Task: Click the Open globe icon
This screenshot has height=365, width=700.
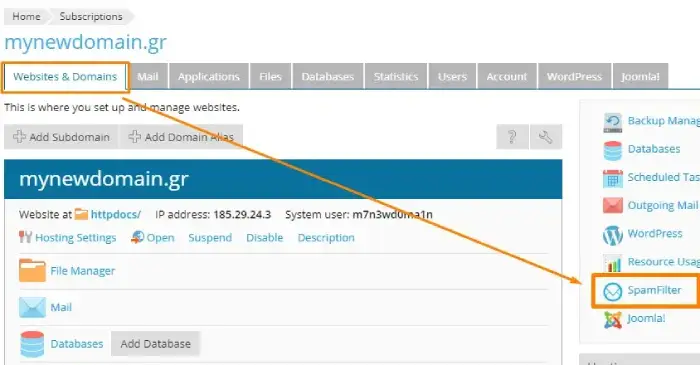Action: pyautogui.click(x=138, y=237)
